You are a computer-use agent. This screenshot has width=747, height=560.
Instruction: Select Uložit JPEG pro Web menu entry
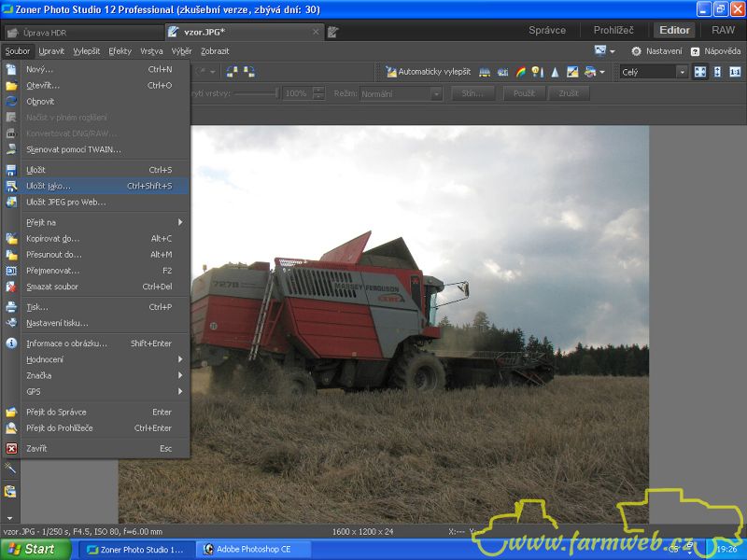pyautogui.click(x=65, y=202)
